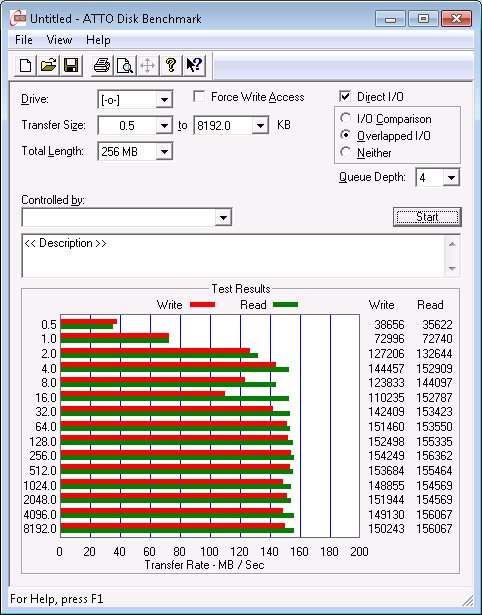Click the read value 132644
This screenshot has width=482, height=615.
(x=435, y=354)
